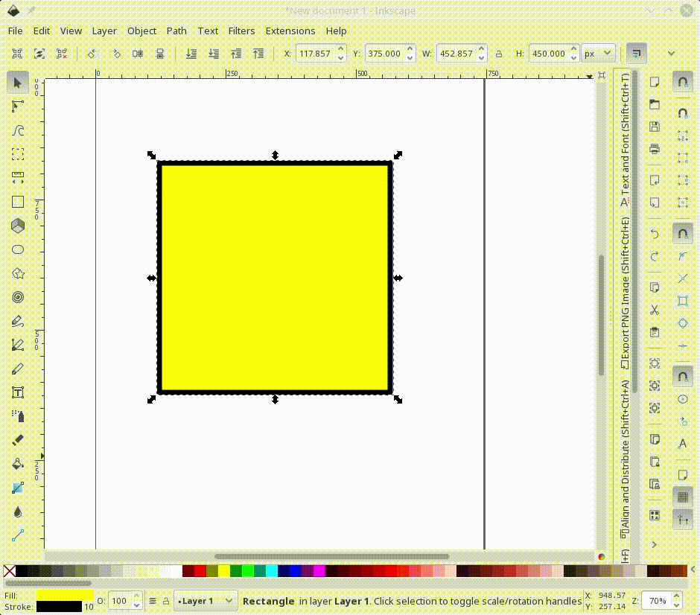
Task: Select the Measure tool
Action: coord(17,178)
